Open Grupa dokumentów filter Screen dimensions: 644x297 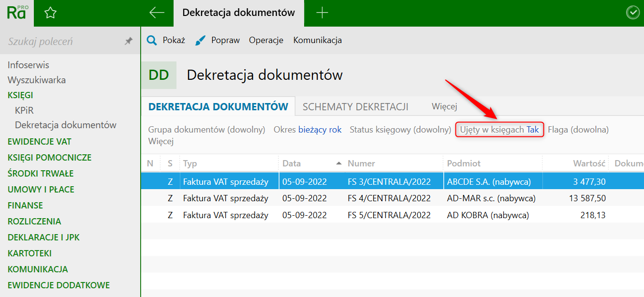click(x=207, y=130)
